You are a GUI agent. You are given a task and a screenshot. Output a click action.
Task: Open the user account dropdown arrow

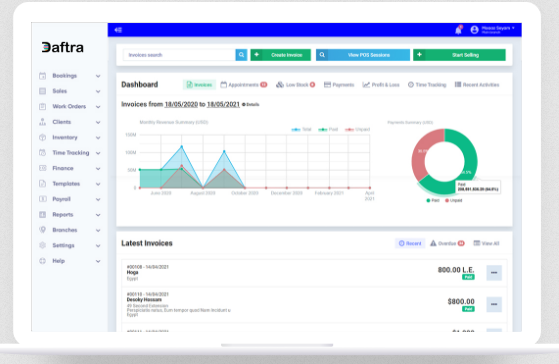(x=513, y=28)
